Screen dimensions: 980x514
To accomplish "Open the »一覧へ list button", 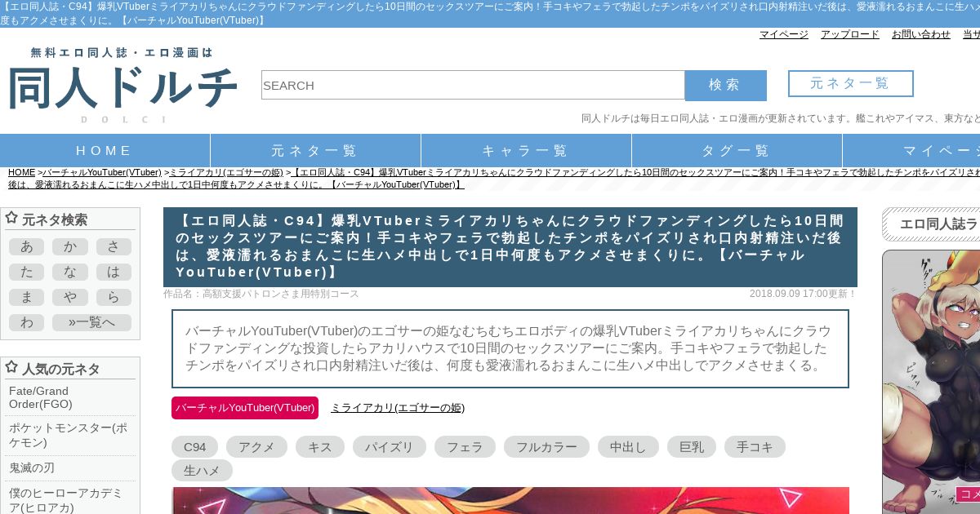I will (x=91, y=323).
